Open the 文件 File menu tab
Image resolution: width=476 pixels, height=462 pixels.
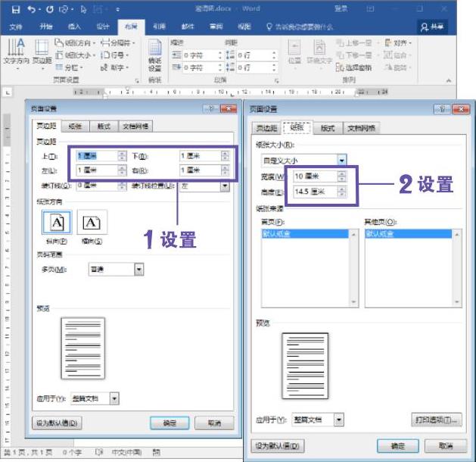(x=16, y=27)
